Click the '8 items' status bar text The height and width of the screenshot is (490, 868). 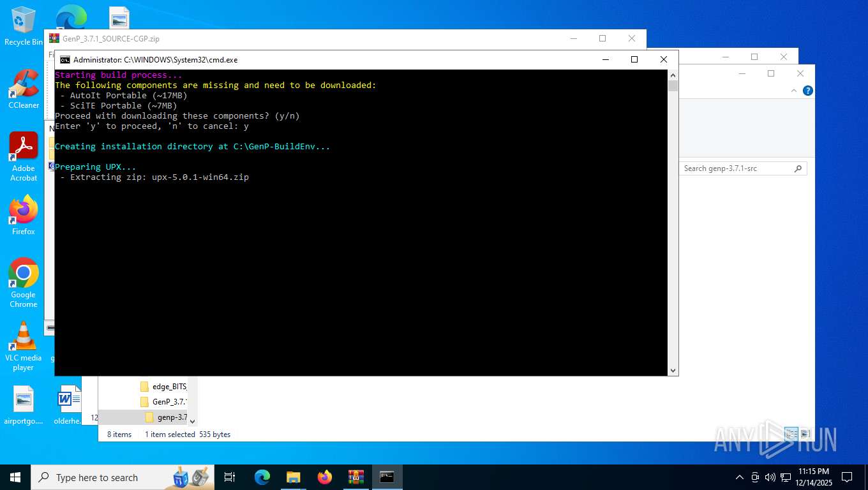pyautogui.click(x=119, y=434)
